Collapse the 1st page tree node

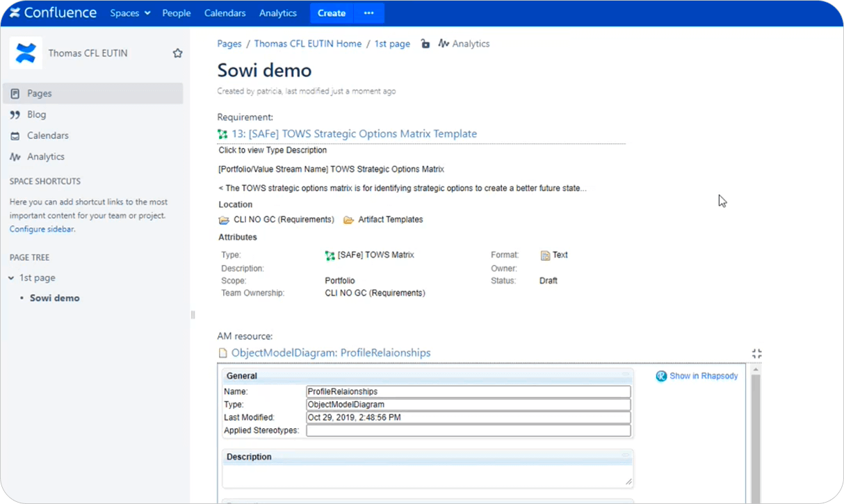pyautogui.click(x=11, y=278)
